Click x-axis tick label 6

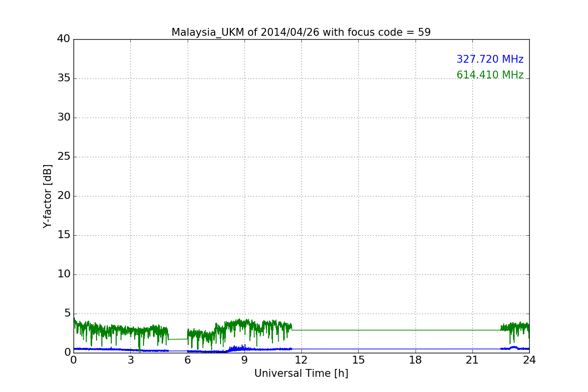coord(187,360)
